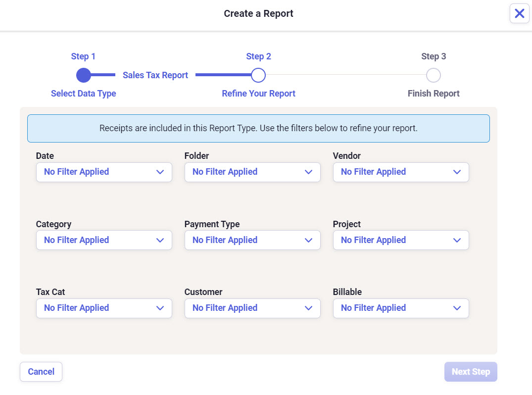Viewport: 532px width, 395px height.
Task: Select the Step 3 Finish Report circle
Action: pyautogui.click(x=433, y=75)
